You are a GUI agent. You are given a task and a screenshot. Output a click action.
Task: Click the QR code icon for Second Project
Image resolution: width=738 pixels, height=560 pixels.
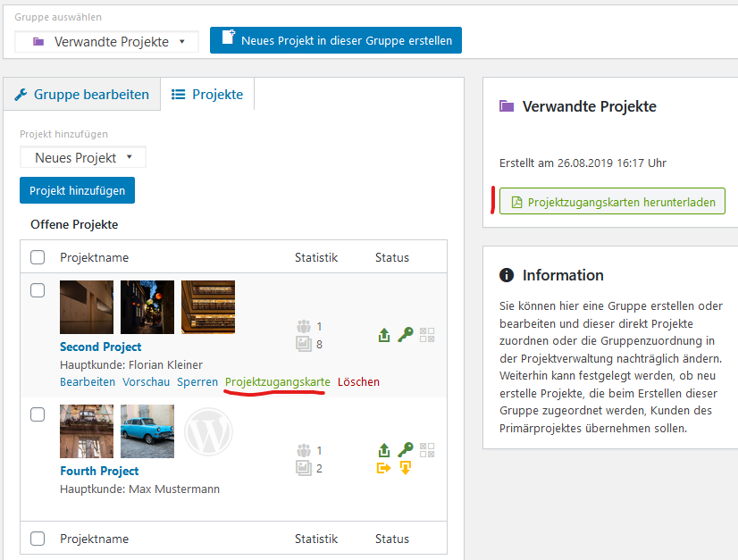pyautogui.click(x=427, y=335)
